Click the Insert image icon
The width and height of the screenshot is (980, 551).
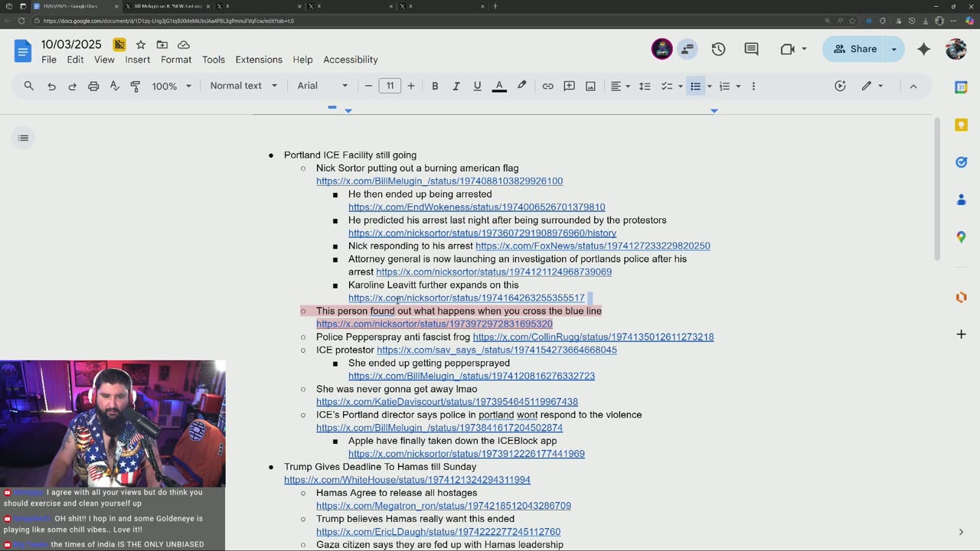[x=590, y=86]
